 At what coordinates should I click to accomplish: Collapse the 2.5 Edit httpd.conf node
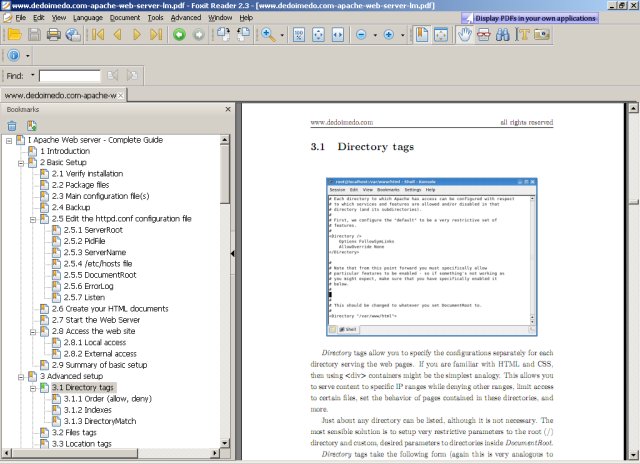[x=33, y=220]
